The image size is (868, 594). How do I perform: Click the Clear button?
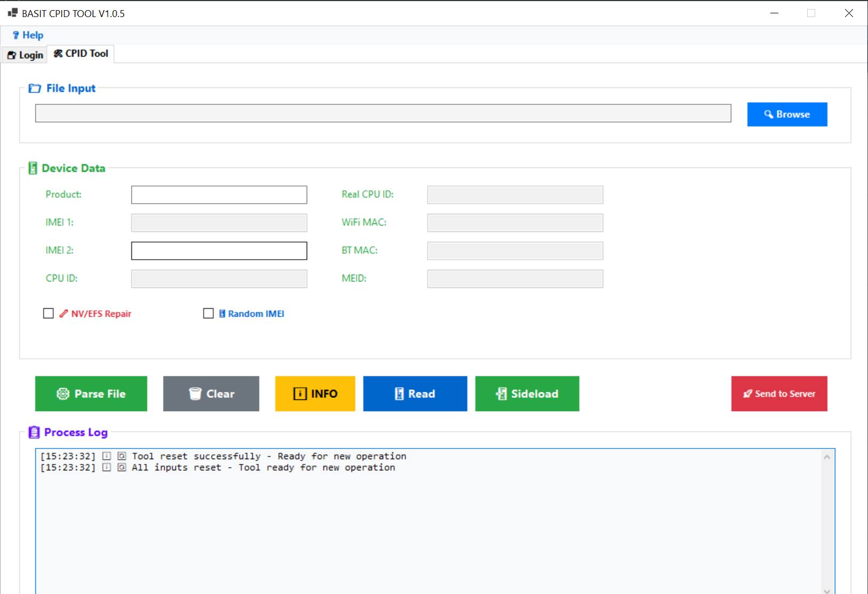point(211,394)
